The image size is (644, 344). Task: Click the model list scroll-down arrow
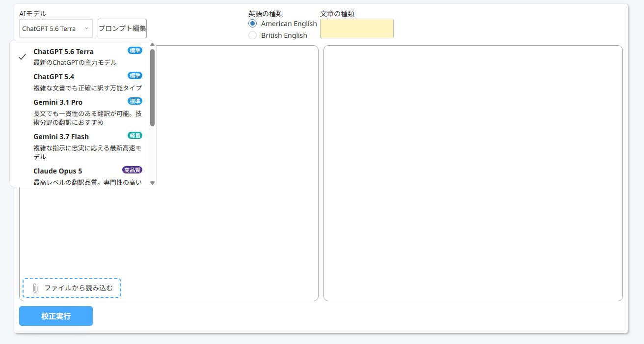[153, 183]
